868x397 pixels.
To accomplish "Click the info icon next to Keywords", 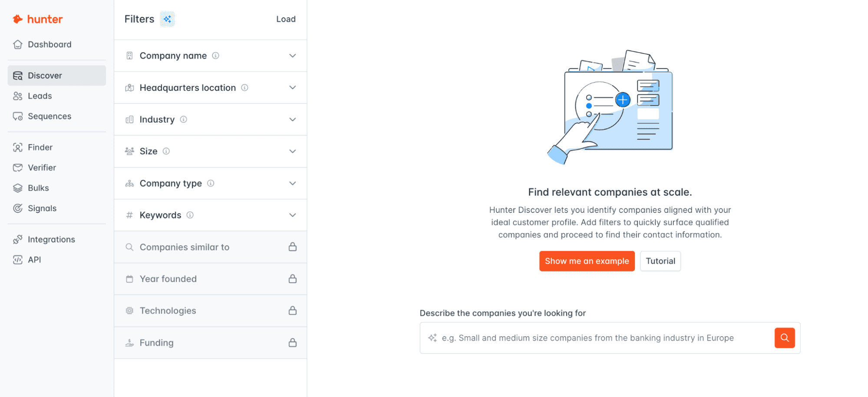I will [x=190, y=215].
